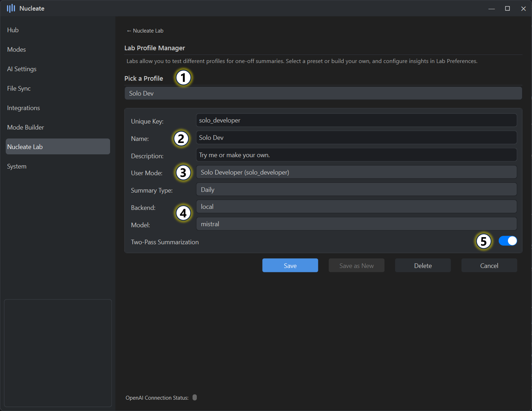Open the Pick a Profile dropdown
Viewport: 532px width, 411px height.
323,93
